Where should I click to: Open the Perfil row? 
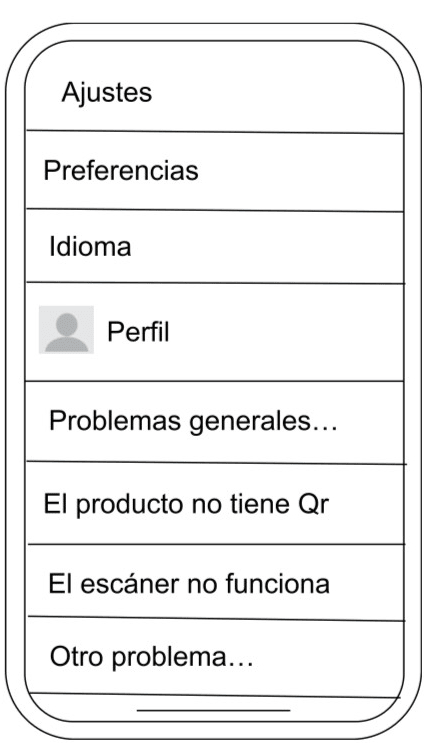click(215, 332)
